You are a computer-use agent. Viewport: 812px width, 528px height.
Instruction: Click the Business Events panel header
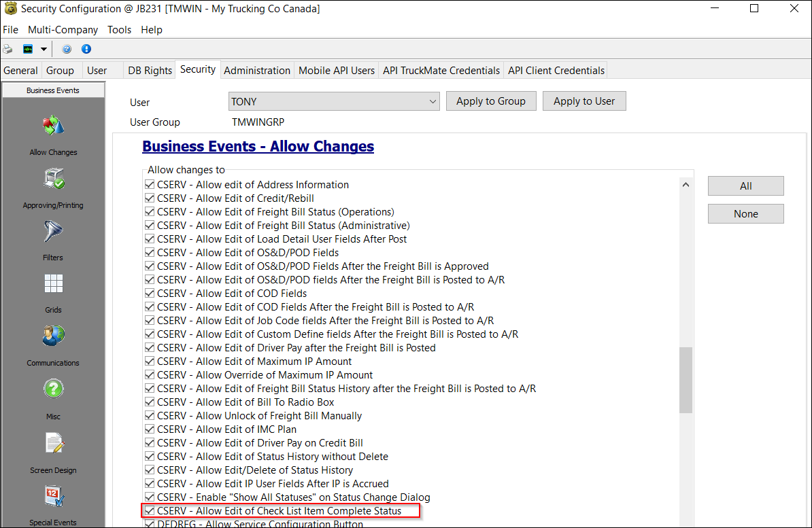tap(53, 90)
